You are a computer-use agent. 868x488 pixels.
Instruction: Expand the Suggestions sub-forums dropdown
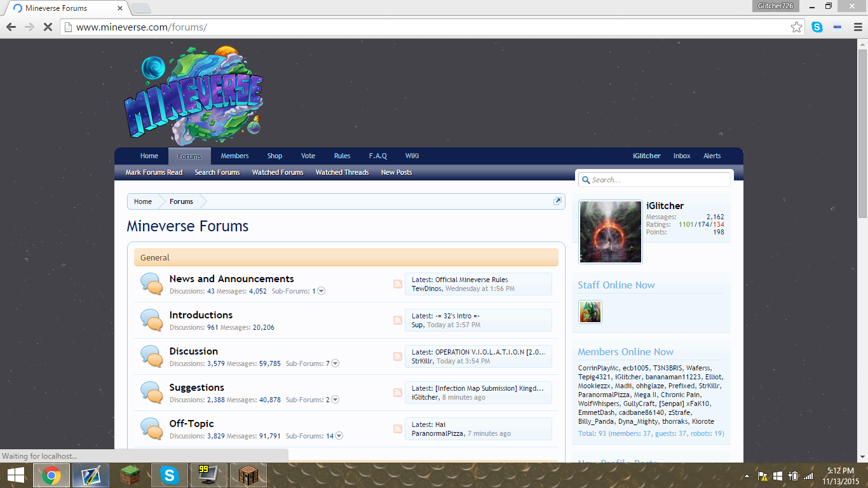click(335, 400)
